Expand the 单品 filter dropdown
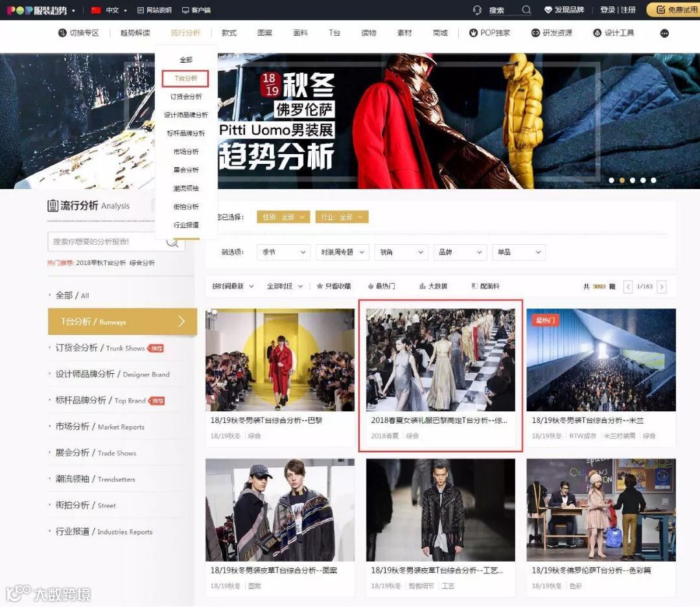The width and height of the screenshot is (700, 607). (519, 252)
